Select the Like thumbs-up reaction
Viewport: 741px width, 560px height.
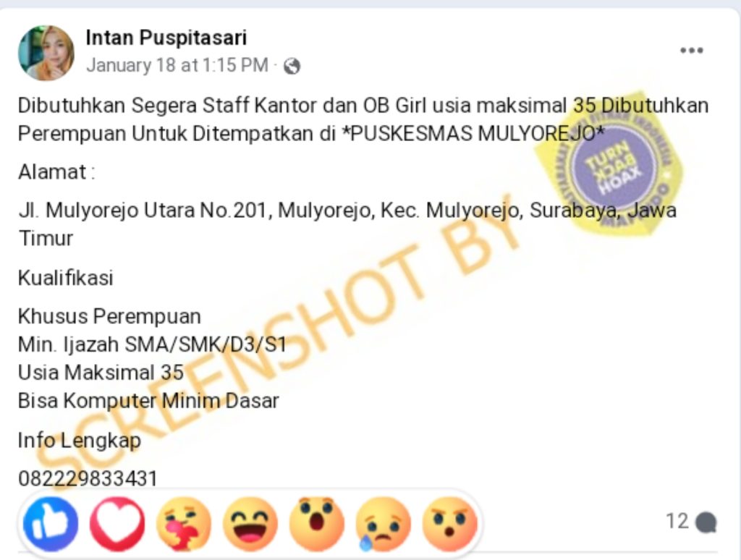[x=51, y=524]
